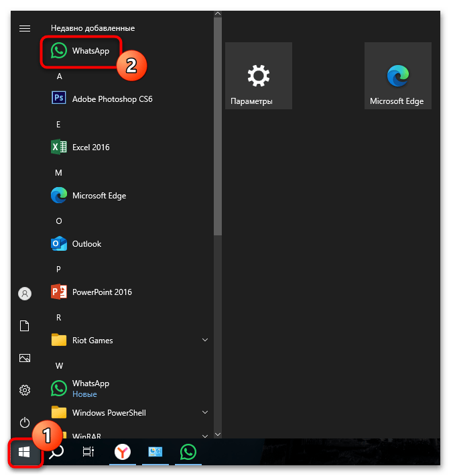This screenshot has height=476, width=451.
Task: Click the scroll down arrow of app list
Action: coord(218,434)
